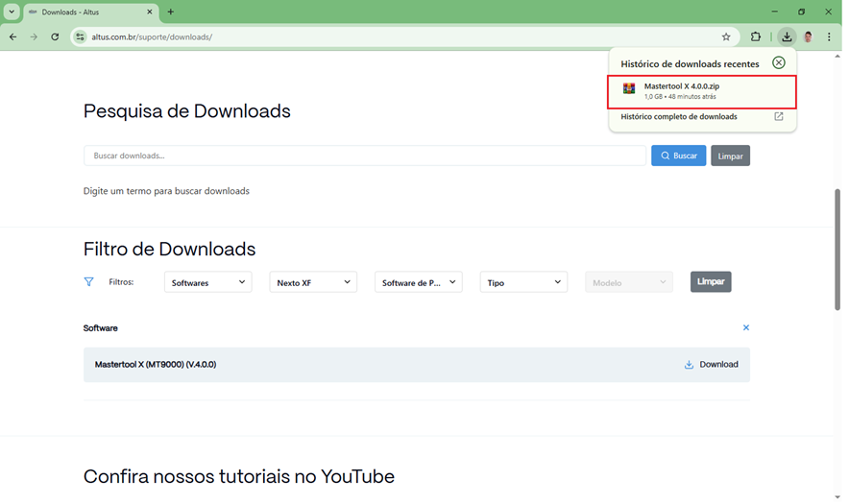The image size is (849, 504).
Task: Expand the Softwares filter dropdown
Action: [x=207, y=282]
